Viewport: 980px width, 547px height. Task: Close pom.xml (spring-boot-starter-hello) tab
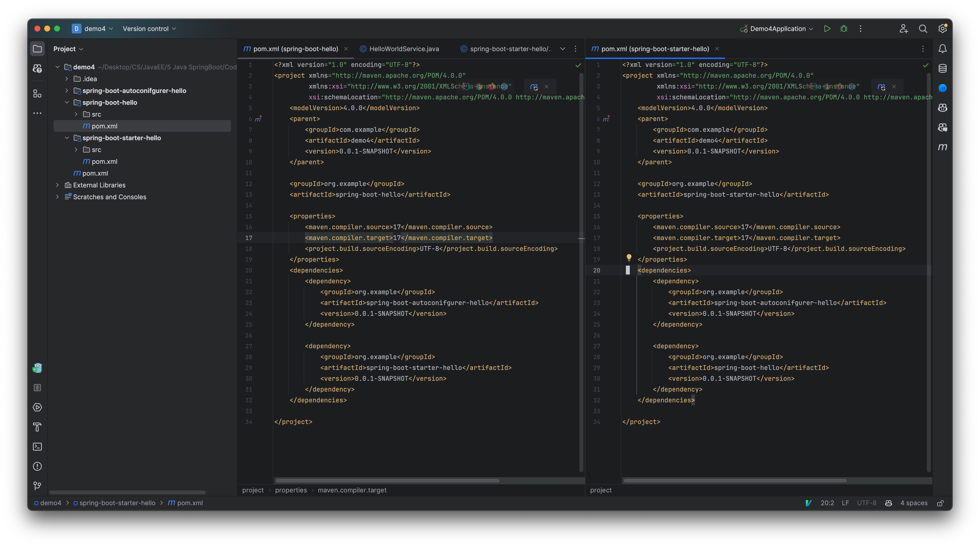[717, 49]
